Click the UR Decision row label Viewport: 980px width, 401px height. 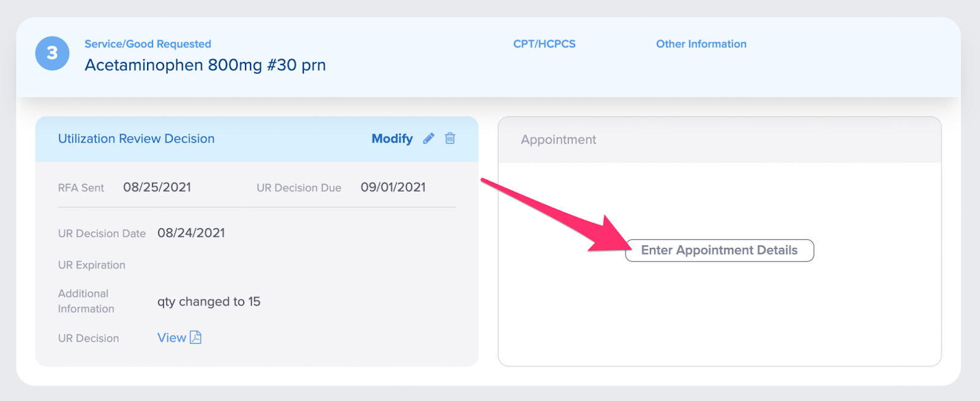89,338
